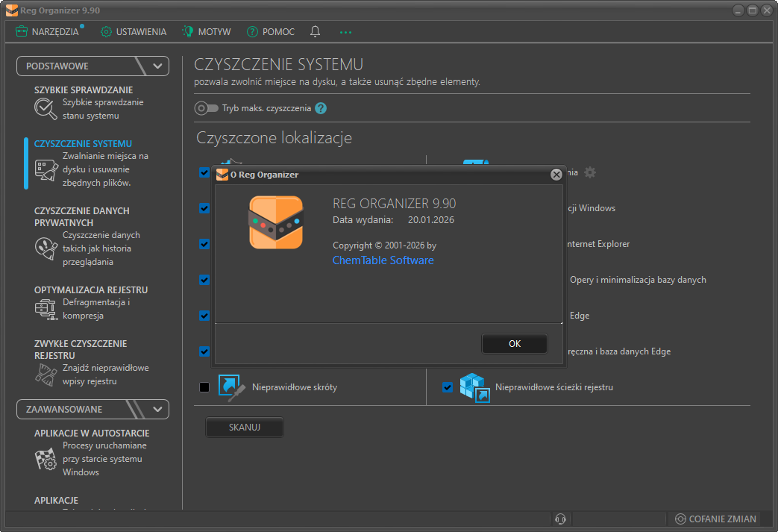Uncheck the first cleaning location checkbox
This screenshot has height=532, width=778.
(x=204, y=172)
